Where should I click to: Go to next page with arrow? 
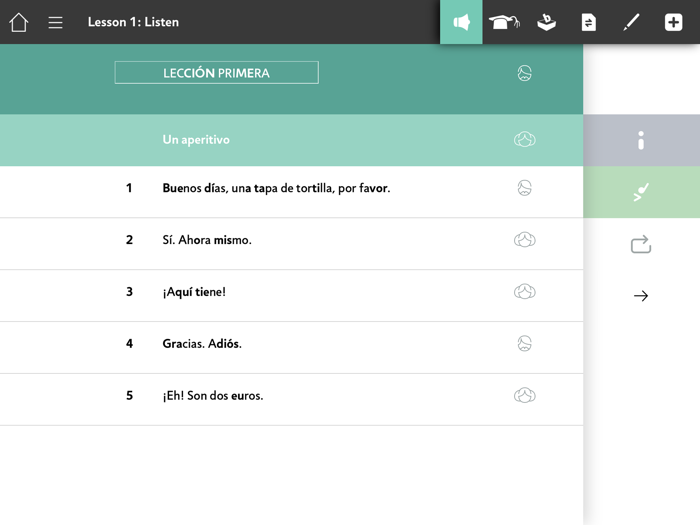click(x=641, y=296)
